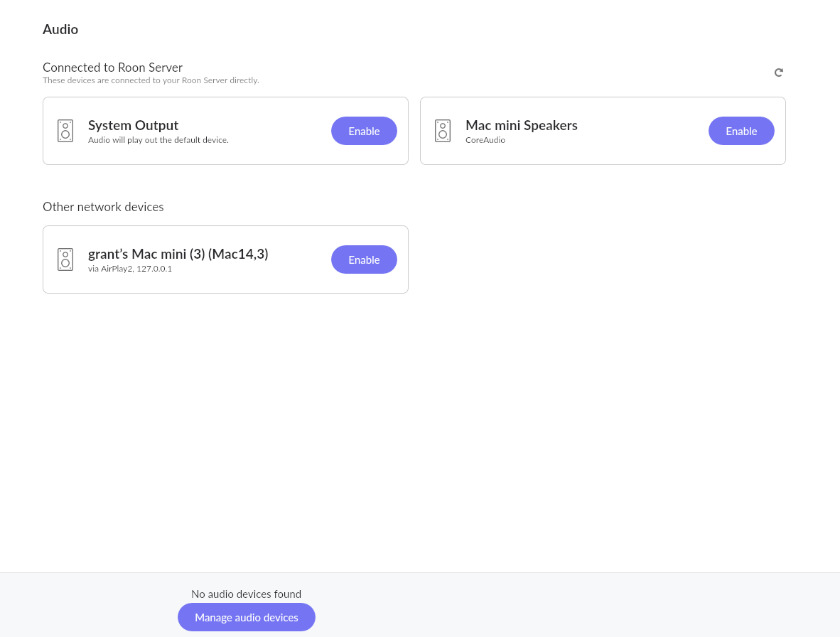Click 'These devices are connected' description text
The width and height of the screenshot is (840, 637).
point(151,80)
